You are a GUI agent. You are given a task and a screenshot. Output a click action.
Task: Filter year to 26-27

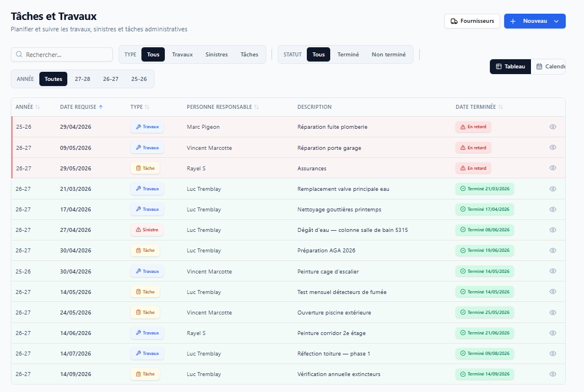pyautogui.click(x=111, y=79)
